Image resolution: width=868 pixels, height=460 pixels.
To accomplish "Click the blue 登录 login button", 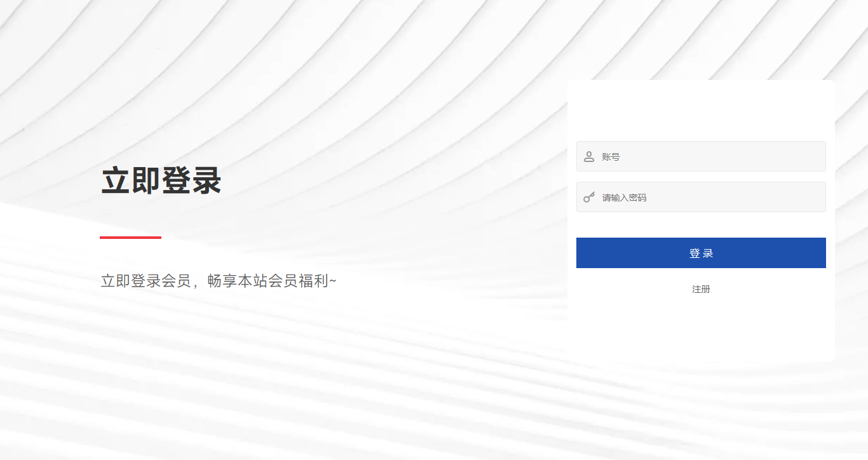I will 701,253.
